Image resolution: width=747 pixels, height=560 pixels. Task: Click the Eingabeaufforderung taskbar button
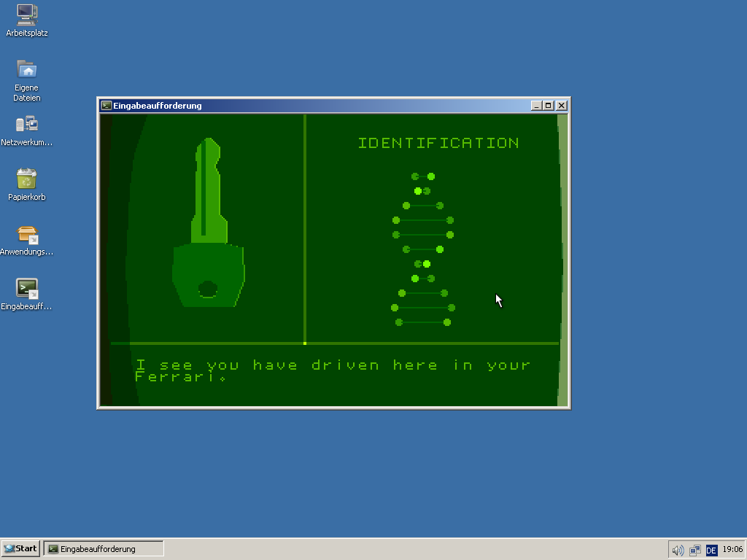(x=104, y=548)
